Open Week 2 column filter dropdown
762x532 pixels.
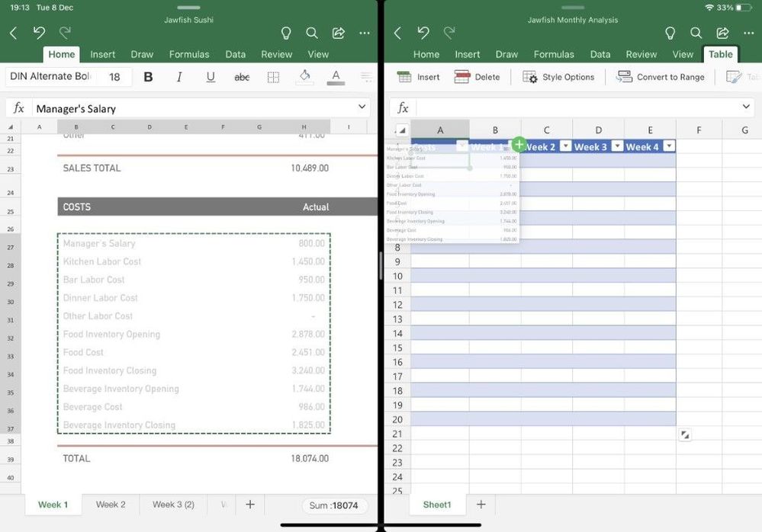(x=566, y=146)
